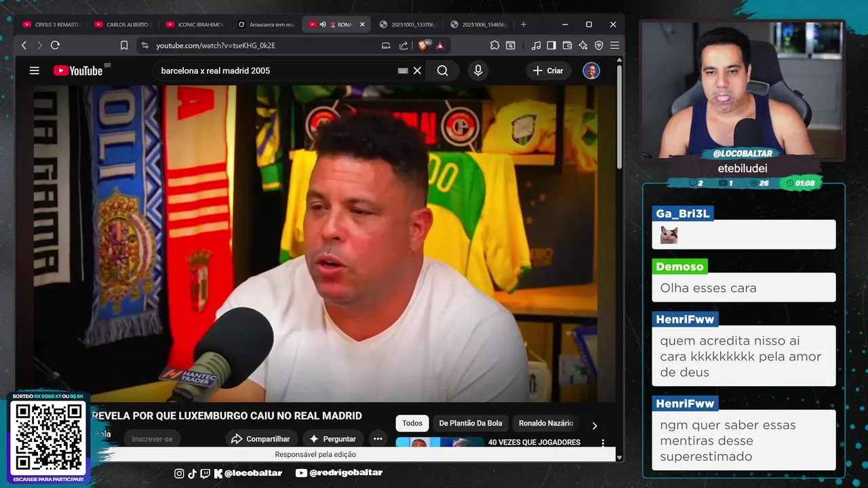The width and height of the screenshot is (868, 488).
Task: Switch to Arrascaeta tem mais tab
Action: (x=265, y=24)
